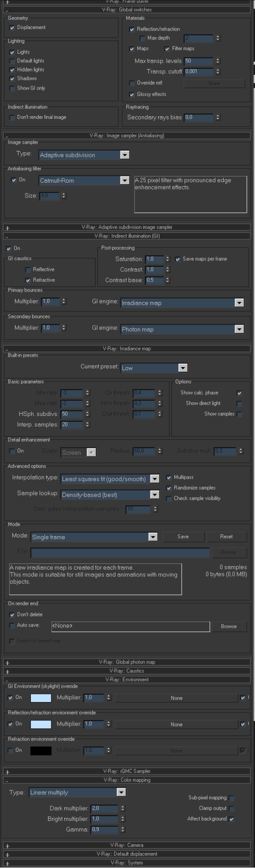The image size is (255, 868).
Task: Click Bright multiplier input field
Action: (x=104, y=819)
